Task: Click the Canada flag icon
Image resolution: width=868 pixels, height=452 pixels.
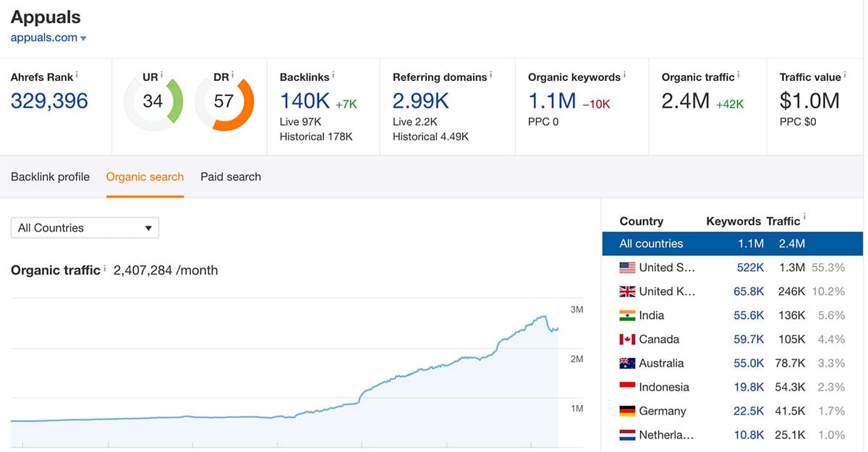Action: click(x=627, y=339)
